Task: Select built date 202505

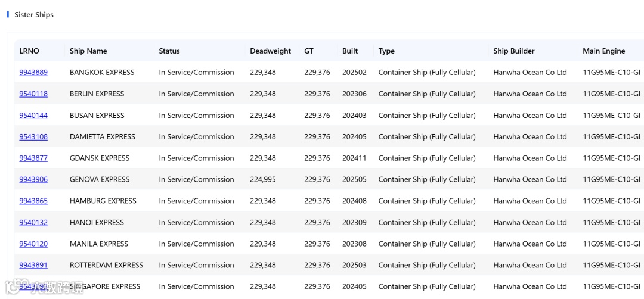Action: [354, 179]
